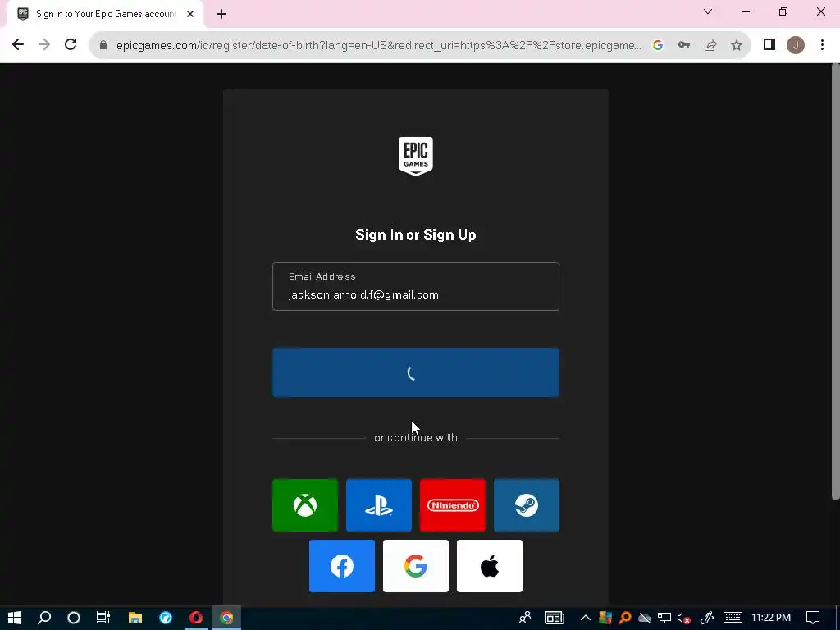
Task: Open the network status tray icon
Action: (x=664, y=618)
